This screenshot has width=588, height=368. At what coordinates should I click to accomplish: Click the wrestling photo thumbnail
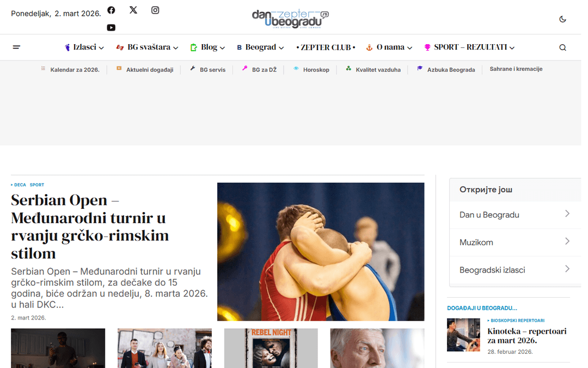(321, 251)
